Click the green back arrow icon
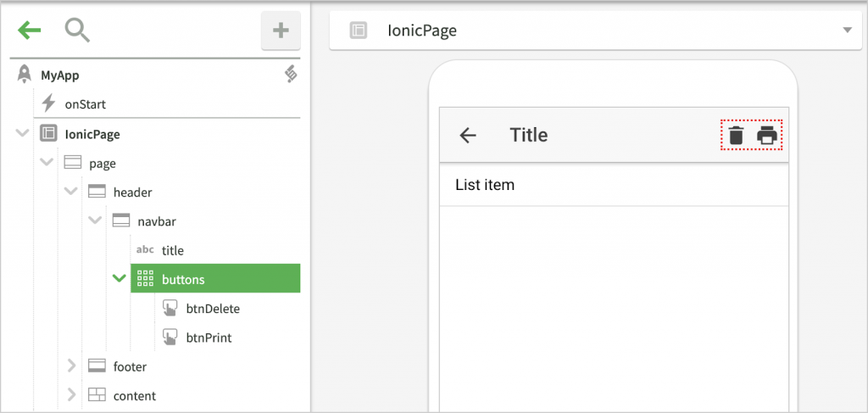Viewport: 868px width, 413px height. click(29, 31)
